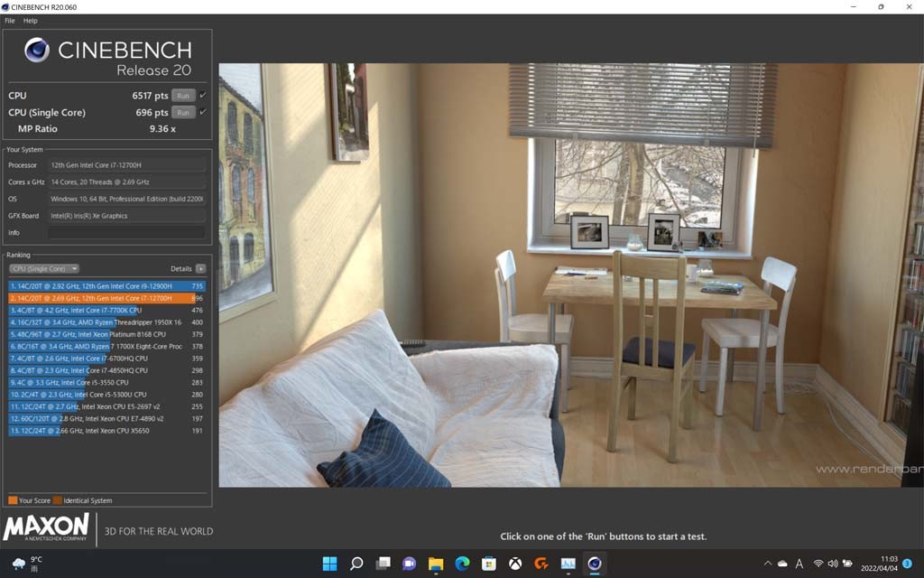Click the rendered room image

point(571,275)
